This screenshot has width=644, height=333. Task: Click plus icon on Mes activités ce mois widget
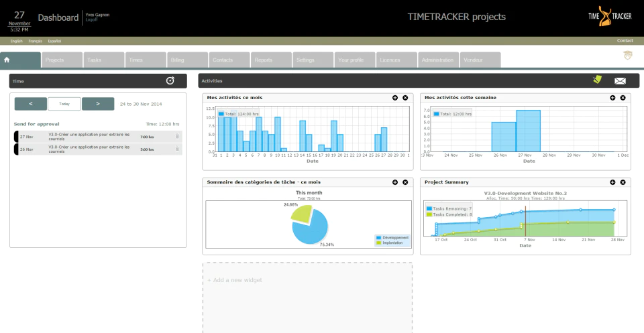395,98
